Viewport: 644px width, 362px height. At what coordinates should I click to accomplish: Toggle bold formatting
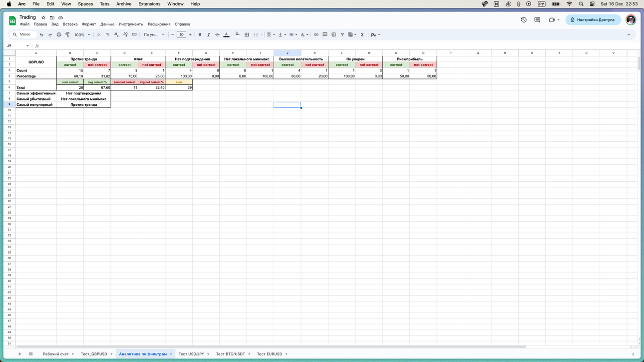[x=200, y=34]
